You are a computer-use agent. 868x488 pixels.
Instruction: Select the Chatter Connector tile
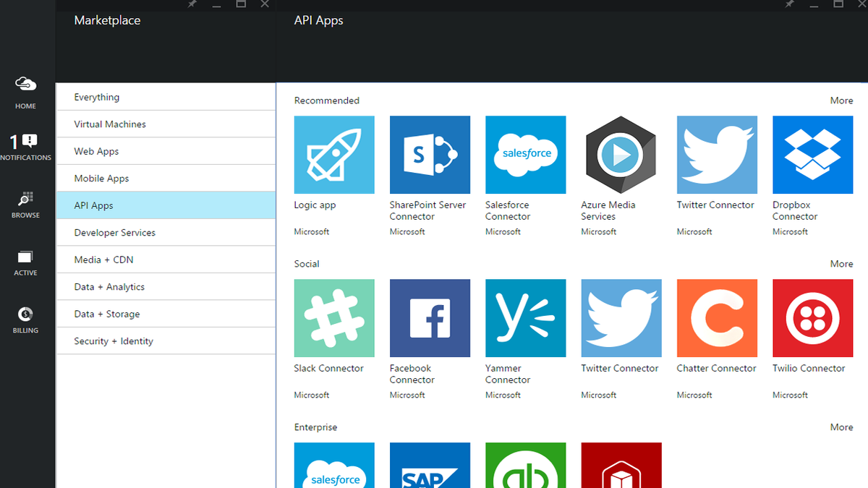(717, 318)
